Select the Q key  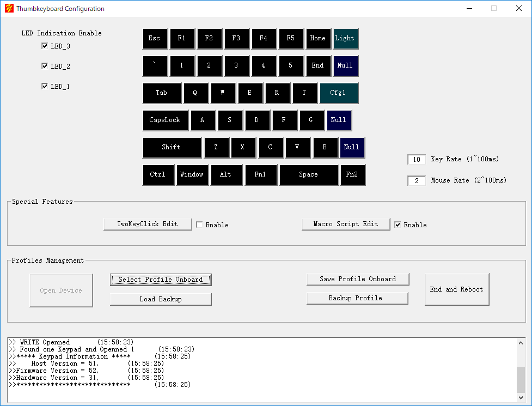click(x=196, y=93)
